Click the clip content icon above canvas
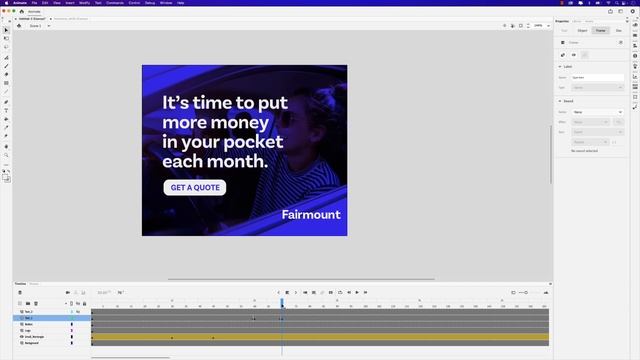640x360 pixels. click(520, 26)
